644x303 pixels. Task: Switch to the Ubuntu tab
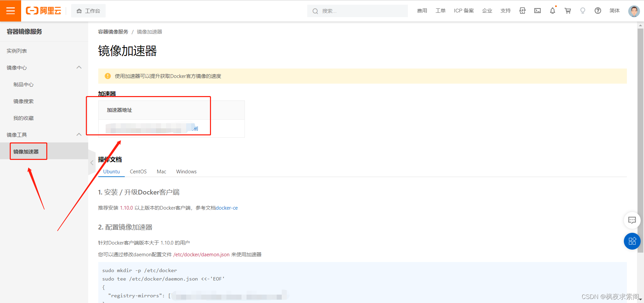(x=111, y=171)
